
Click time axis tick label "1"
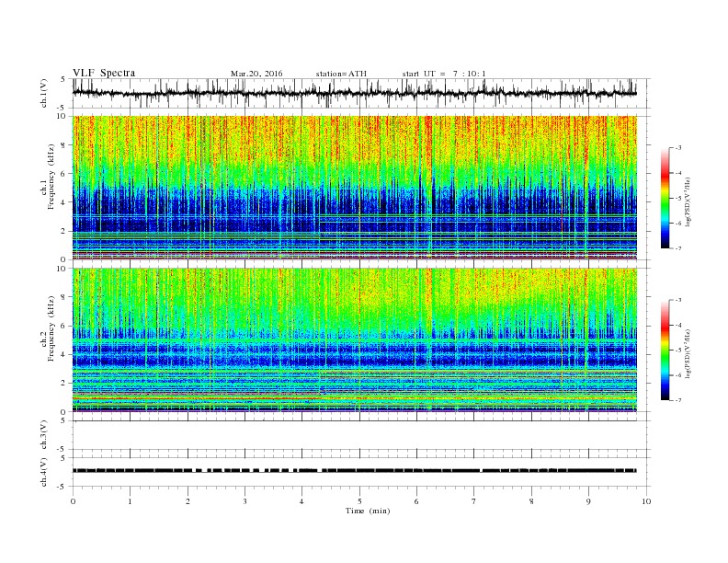130,501
